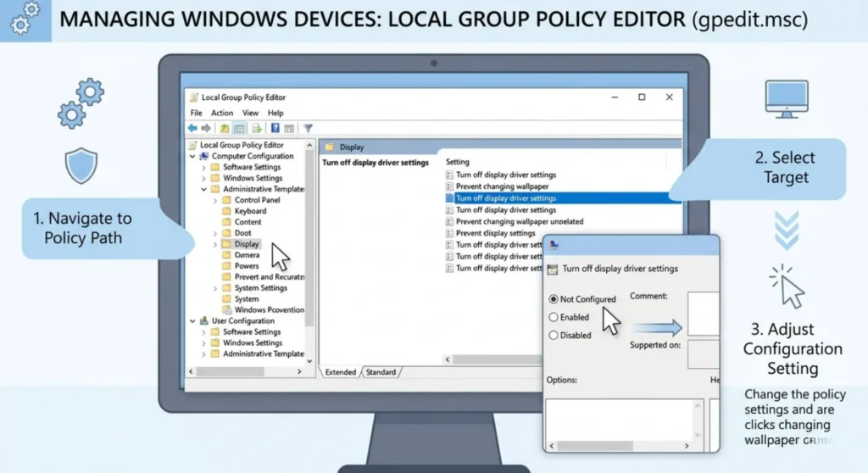Click the Back arrow in the toolbar
The height and width of the screenshot is (473, 868).
(x=192, y=129)
